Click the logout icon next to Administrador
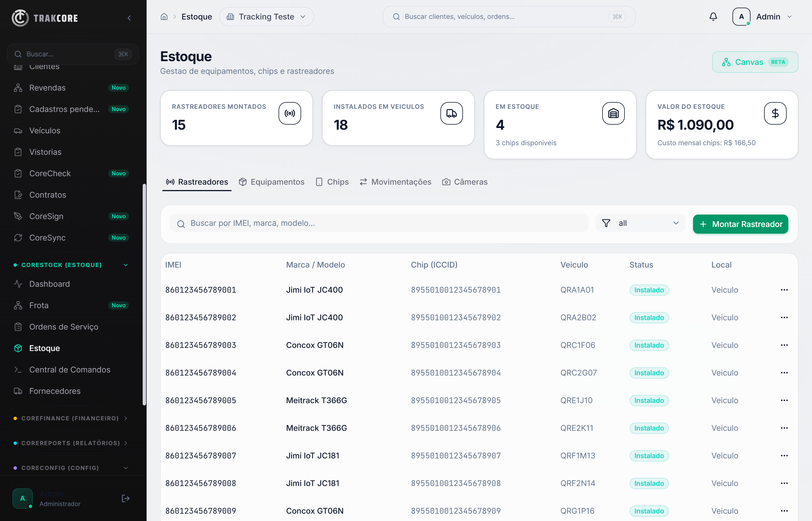The image size is (812, 521). [125, 498]
